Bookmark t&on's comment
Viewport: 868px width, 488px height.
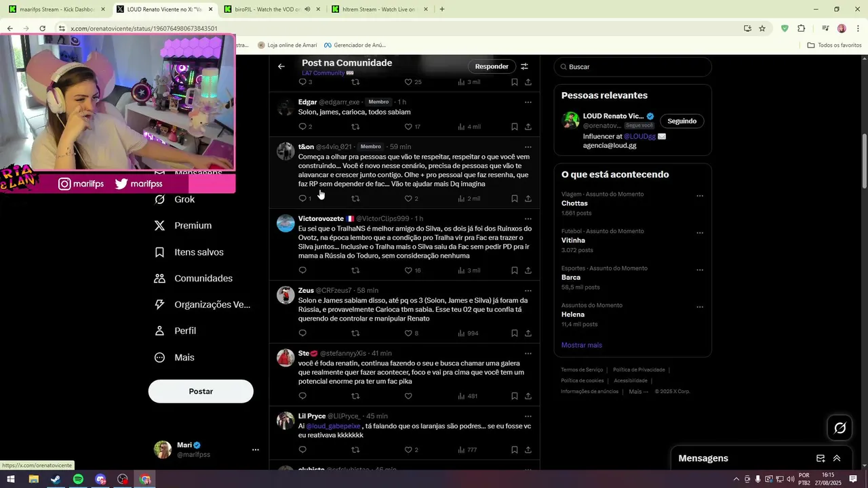point(515,199)
